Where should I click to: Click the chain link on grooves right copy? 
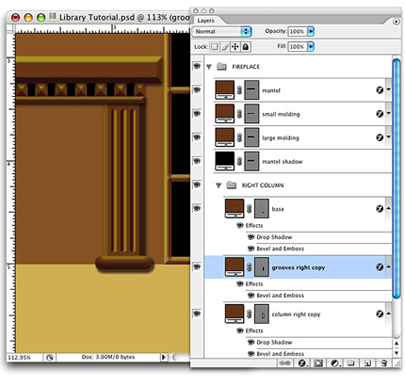249,267
